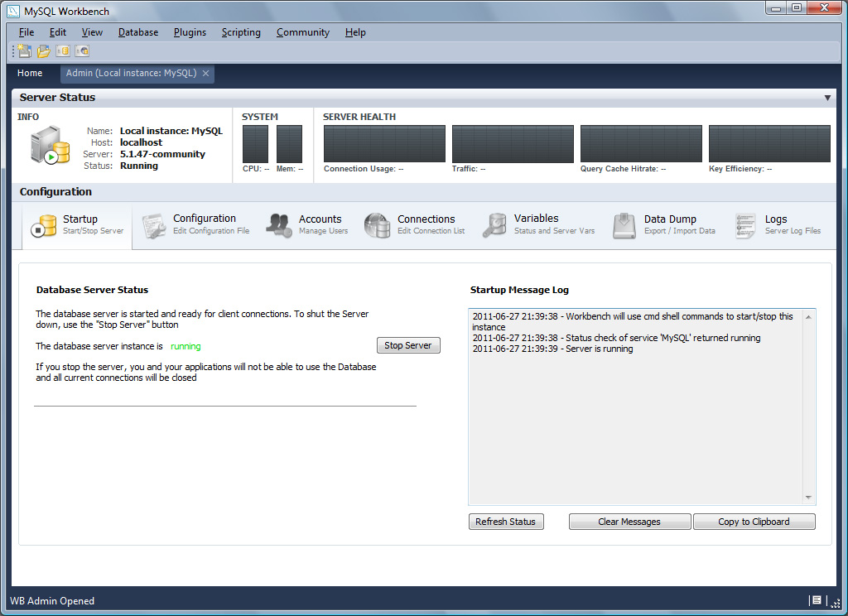848x616 pixels.
Task: Click the Startup database cylinder icon
Action: 44,225
